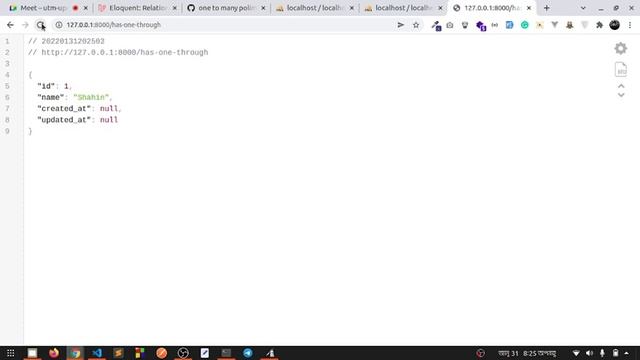Click the "updated_at" key

[x=64, y=120]
